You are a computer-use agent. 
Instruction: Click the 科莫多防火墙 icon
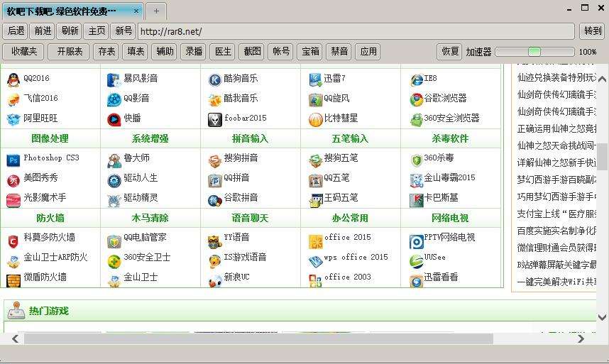point(13,241)
